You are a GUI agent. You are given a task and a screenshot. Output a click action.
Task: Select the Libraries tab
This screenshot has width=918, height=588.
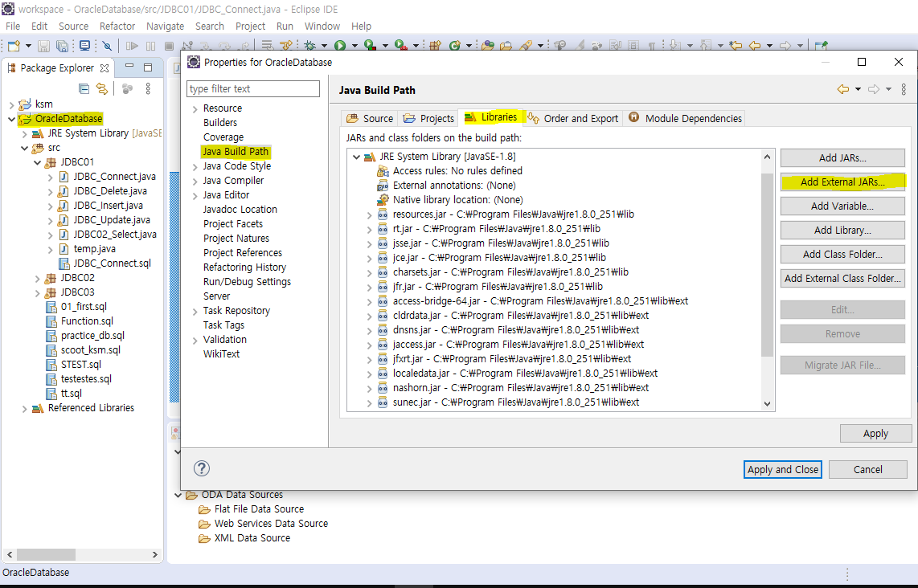[x=490, y=117]
